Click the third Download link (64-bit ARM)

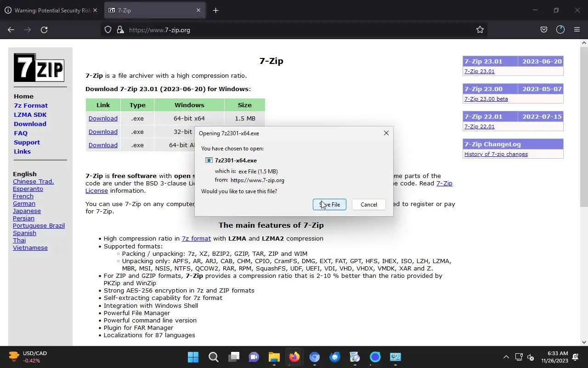click(103, 145)
